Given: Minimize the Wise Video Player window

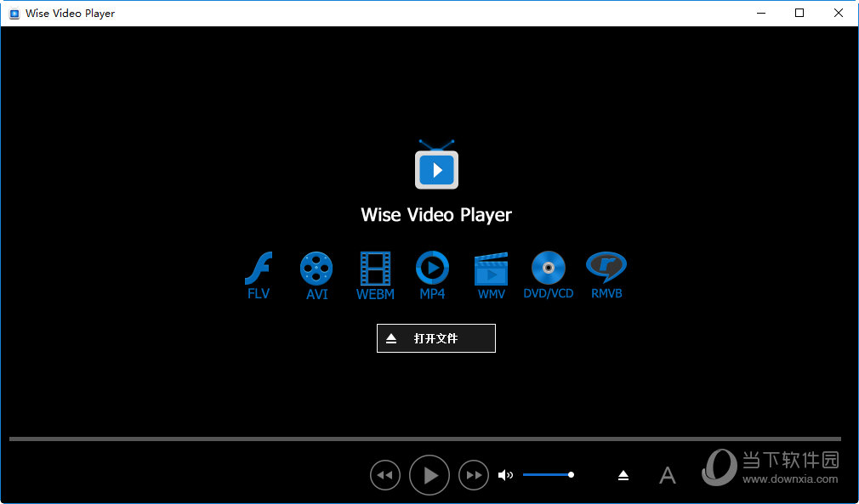Looking at the screenshot, I should [761, 13].
